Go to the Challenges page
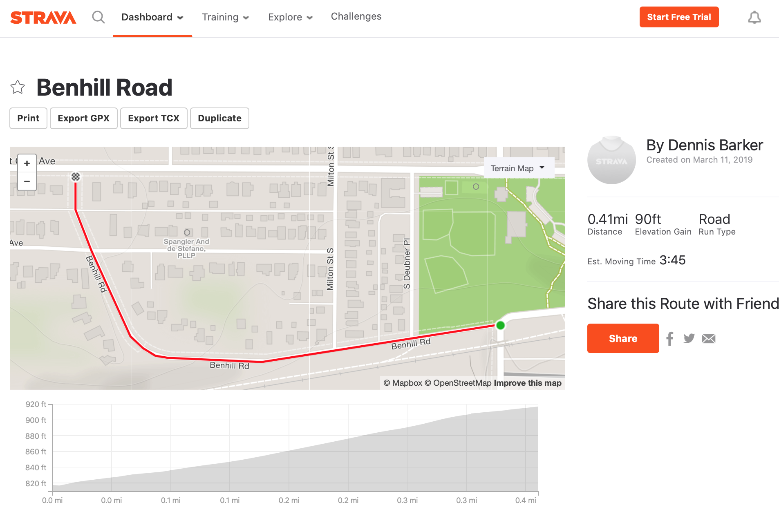This screenshot has height=532, width=779. [356, 16]
